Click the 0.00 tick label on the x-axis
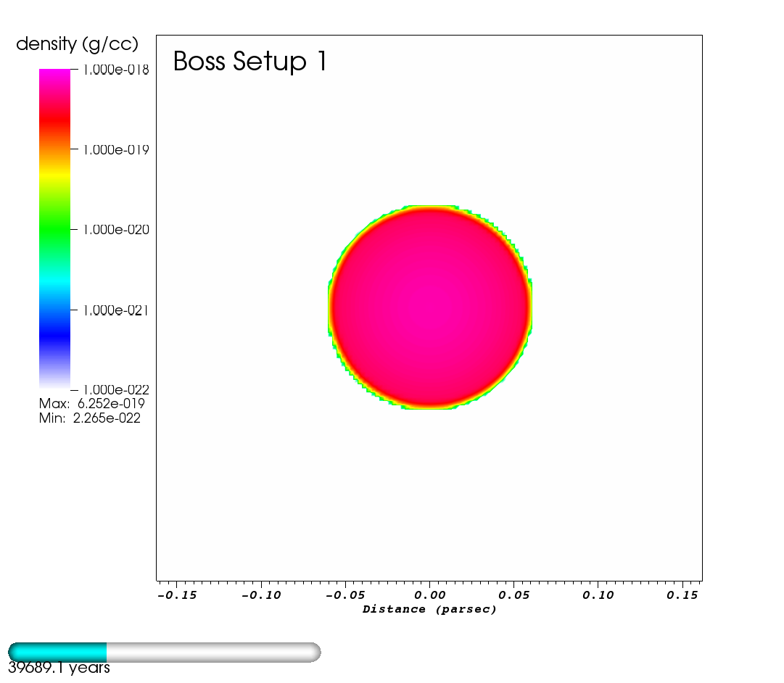784x683 pixels. (429, 595)
